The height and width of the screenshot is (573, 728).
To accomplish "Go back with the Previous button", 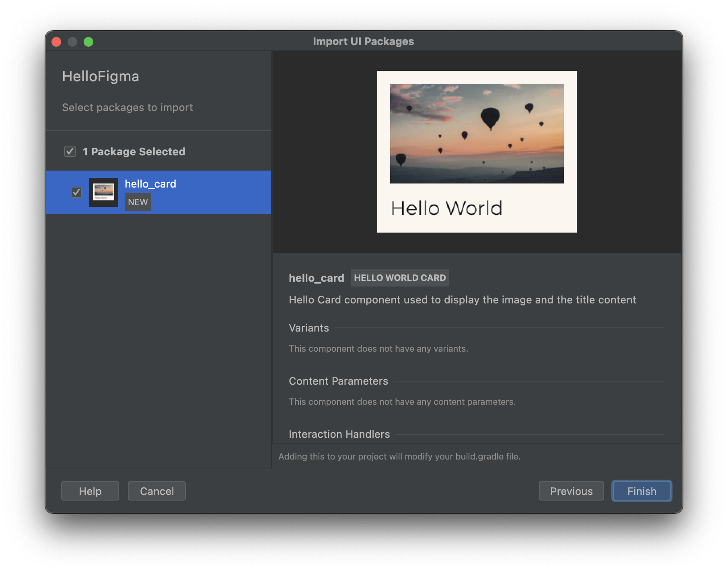I will coord(571,491).
